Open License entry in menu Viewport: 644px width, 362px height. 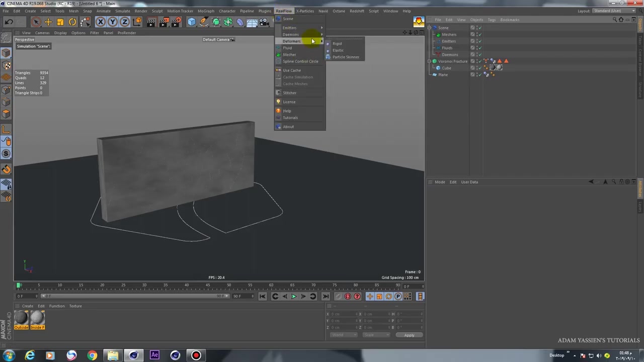300,102
